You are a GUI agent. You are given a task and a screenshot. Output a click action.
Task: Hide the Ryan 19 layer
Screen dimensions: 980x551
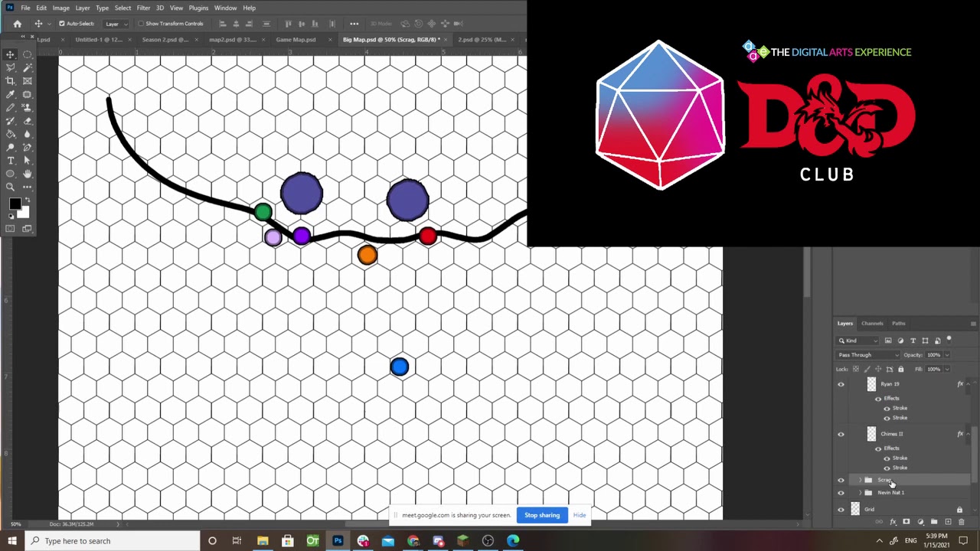coord(841,385)
